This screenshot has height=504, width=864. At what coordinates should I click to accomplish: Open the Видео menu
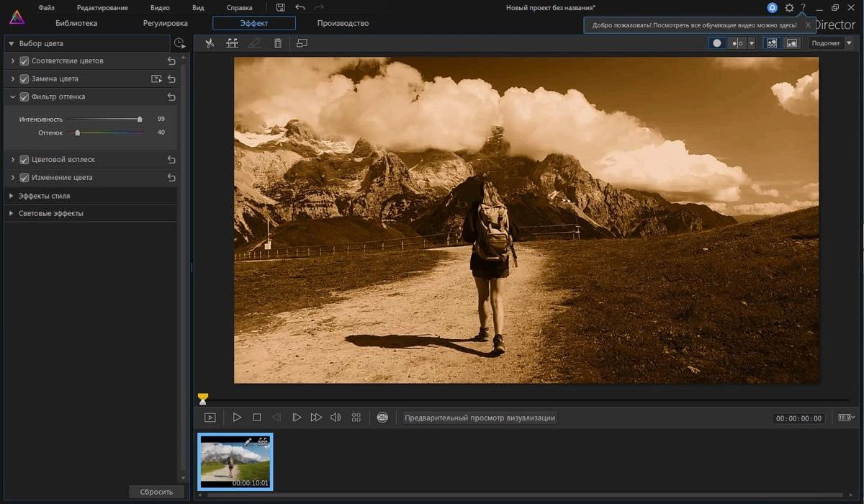point(160,7)
